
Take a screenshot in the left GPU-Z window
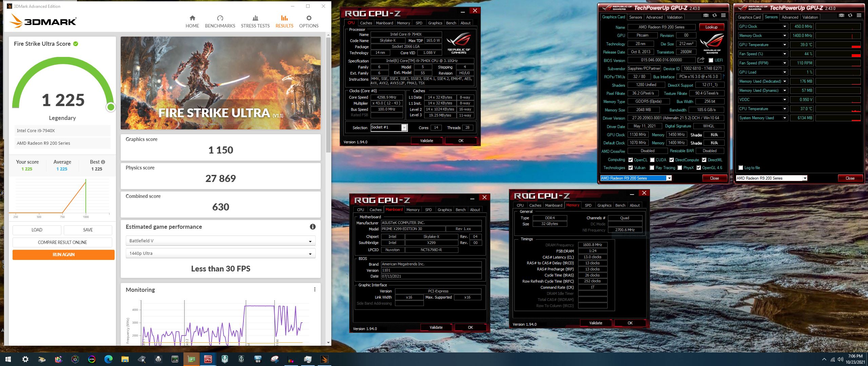pos(706,15)
